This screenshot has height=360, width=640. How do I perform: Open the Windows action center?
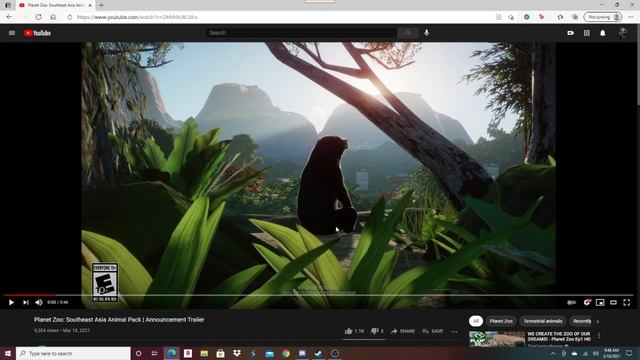tap(629, 353)
